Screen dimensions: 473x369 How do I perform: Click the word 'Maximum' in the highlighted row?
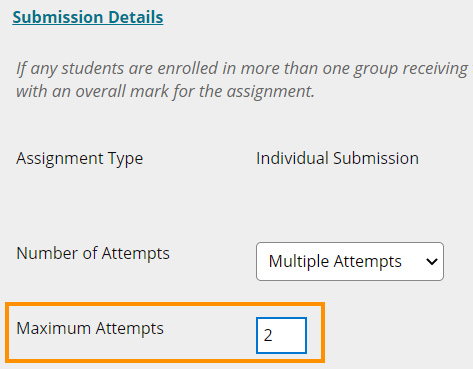pos(53,328)
